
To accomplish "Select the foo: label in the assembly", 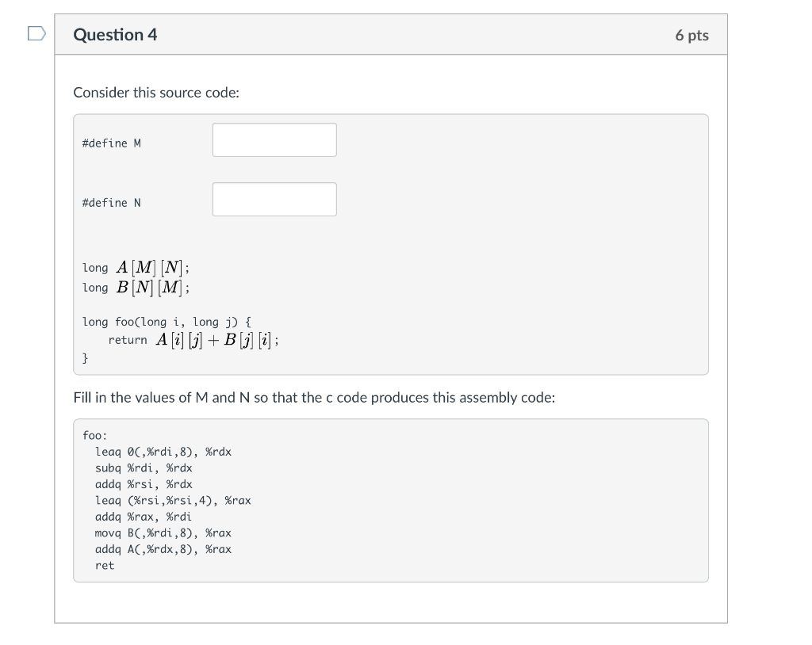I will click(x=94, y=435).
